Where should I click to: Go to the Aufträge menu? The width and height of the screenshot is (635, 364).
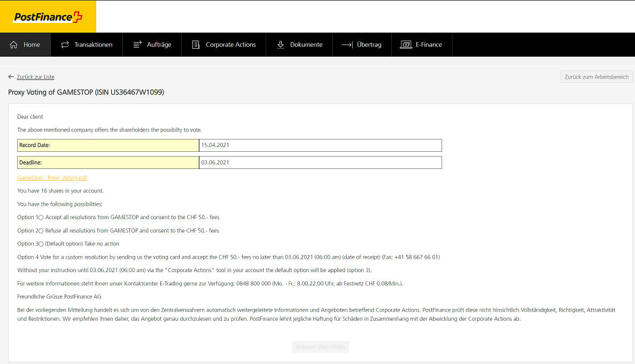point(152,44)
